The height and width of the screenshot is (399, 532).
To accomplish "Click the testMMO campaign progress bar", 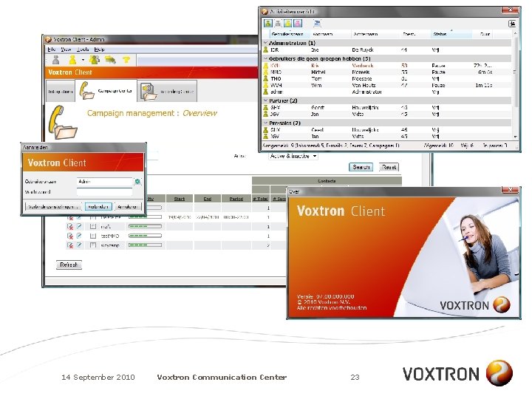I will point(146,236).
